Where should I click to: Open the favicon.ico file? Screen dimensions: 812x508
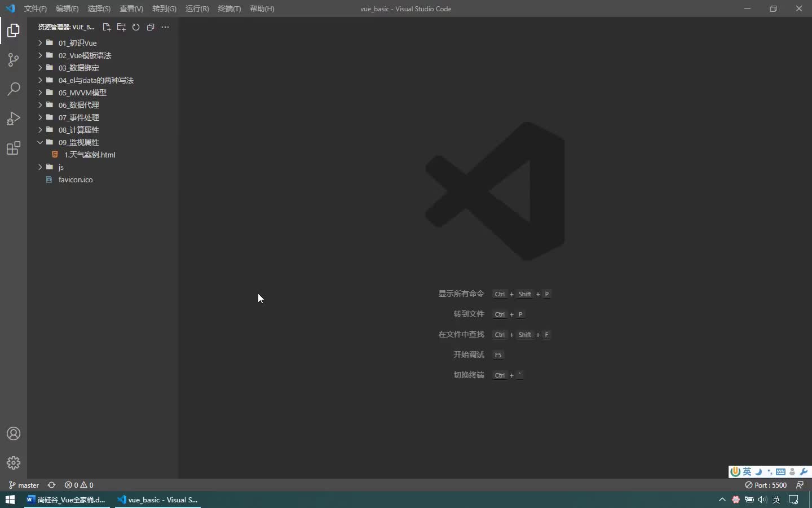(x=103, y=179)
